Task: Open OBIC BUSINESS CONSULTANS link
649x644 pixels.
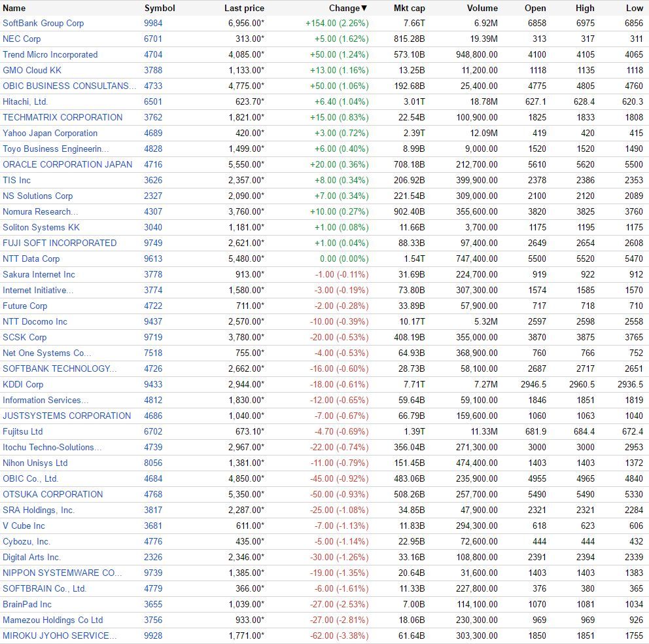Action: 69,86
